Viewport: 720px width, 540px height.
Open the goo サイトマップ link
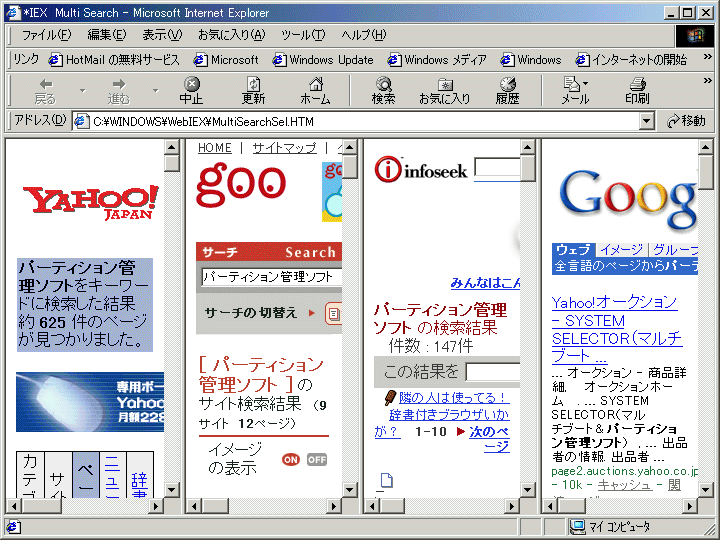[284, 148]
